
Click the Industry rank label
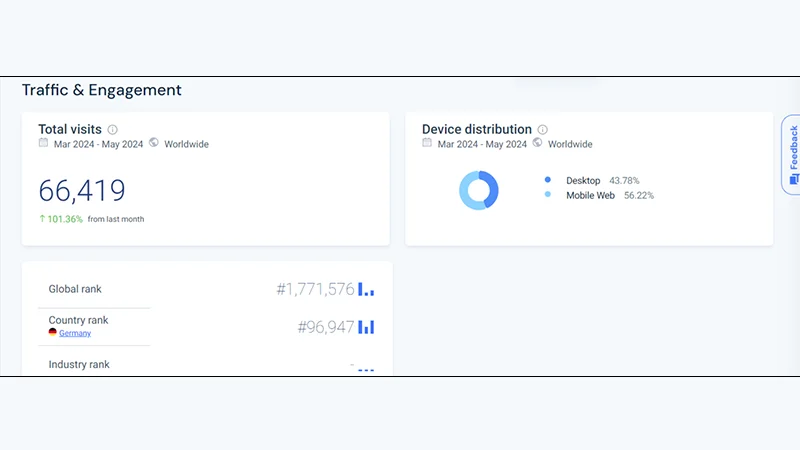pyautogui.click(x=79, y=365)
